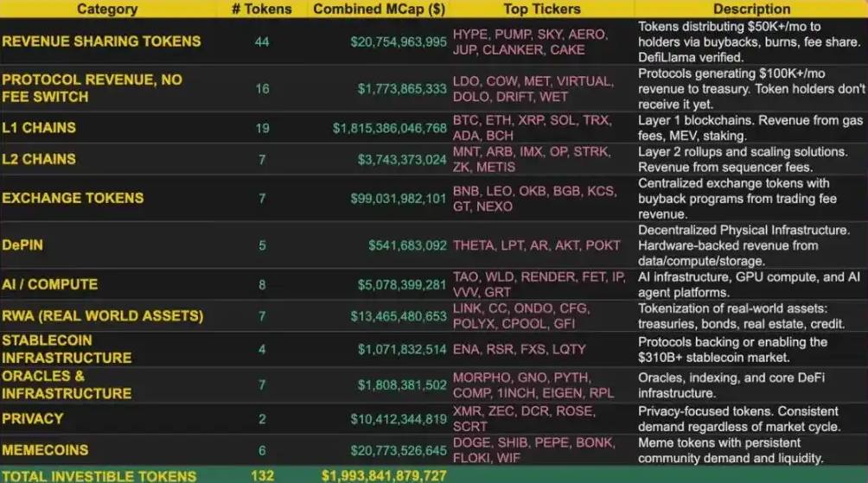Click market cap $20,773,526,645
This screenshot has height=483, width=868.
click(x=399, y=451)
